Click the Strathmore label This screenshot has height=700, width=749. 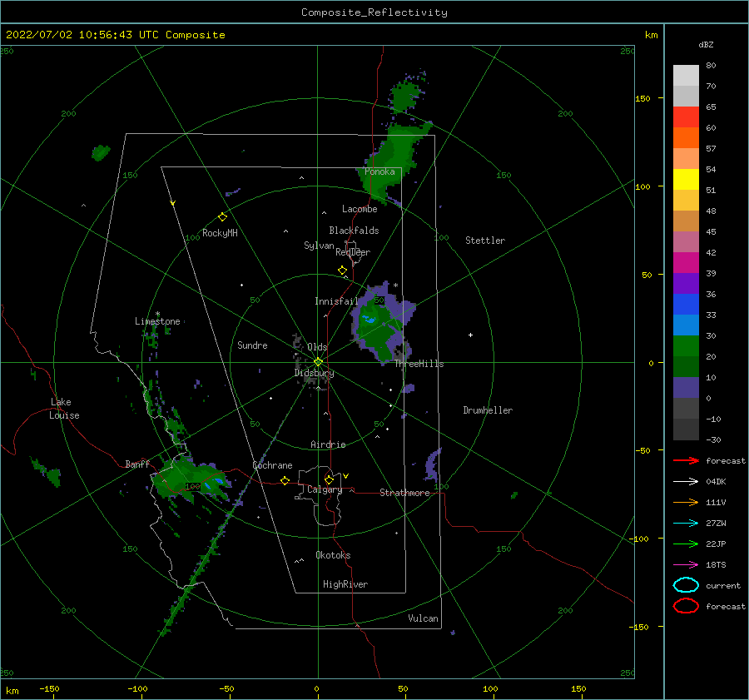click(404, 493)
